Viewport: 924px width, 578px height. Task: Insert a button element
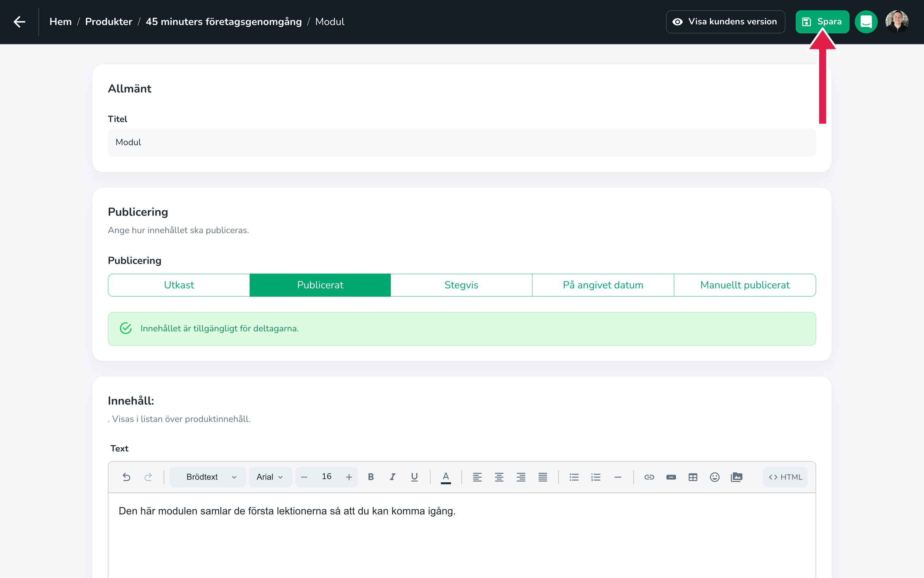click(671, 477)
